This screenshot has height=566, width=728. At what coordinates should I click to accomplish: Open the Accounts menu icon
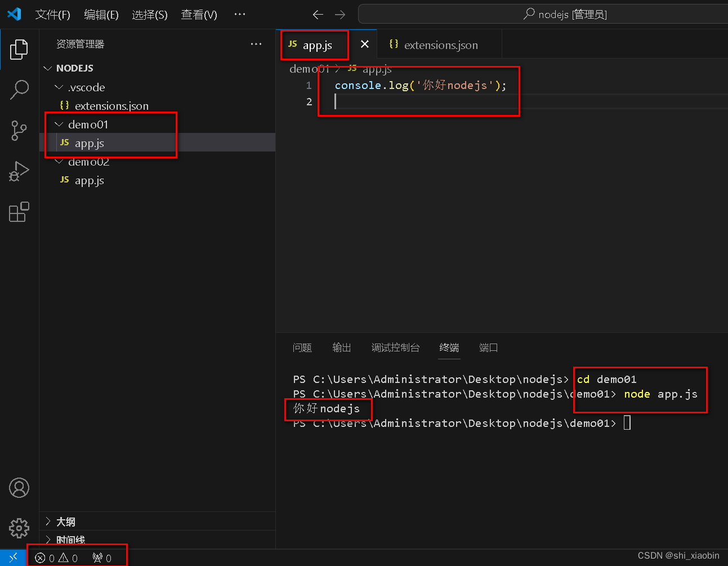(19, 488)
